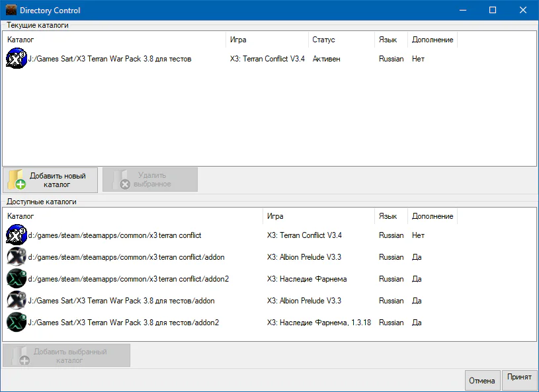Select the J:/Games Sart/.../для тестов/addon2 path
539x392 pixels.
(124, 323)
